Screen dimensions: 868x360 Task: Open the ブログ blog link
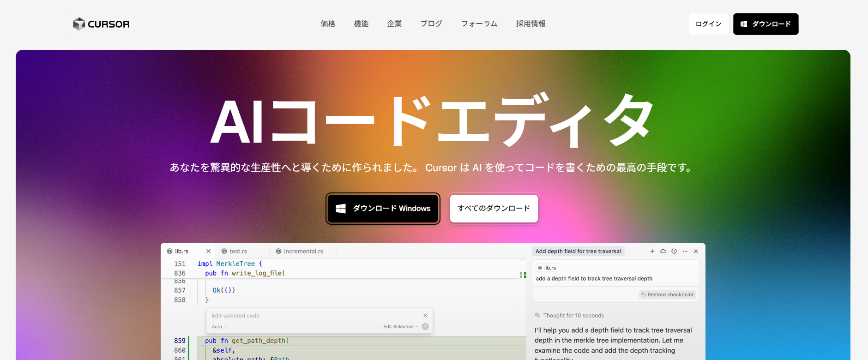pyautogui.click(x=431, y=24)
